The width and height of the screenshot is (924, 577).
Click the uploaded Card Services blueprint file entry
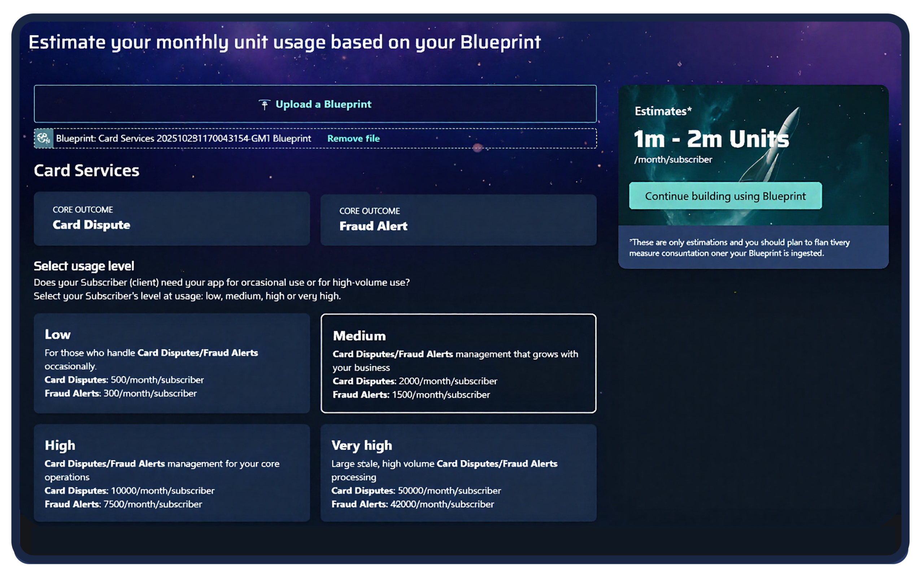(x=183, y=138)
